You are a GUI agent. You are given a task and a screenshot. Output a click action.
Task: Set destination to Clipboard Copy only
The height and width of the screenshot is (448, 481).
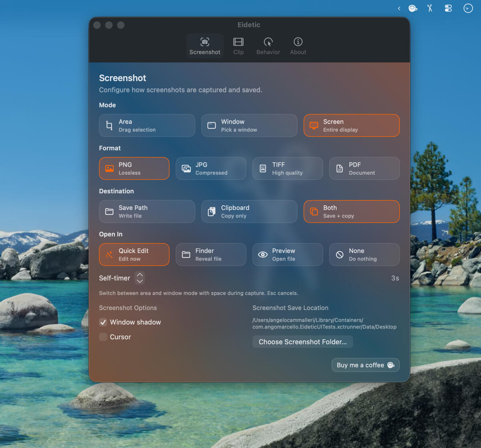point(249,211)
